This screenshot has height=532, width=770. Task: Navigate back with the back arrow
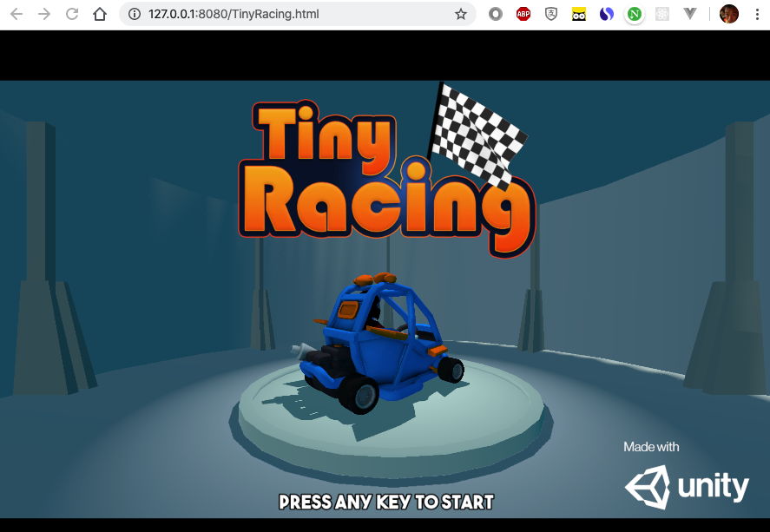tap(17, 15)
